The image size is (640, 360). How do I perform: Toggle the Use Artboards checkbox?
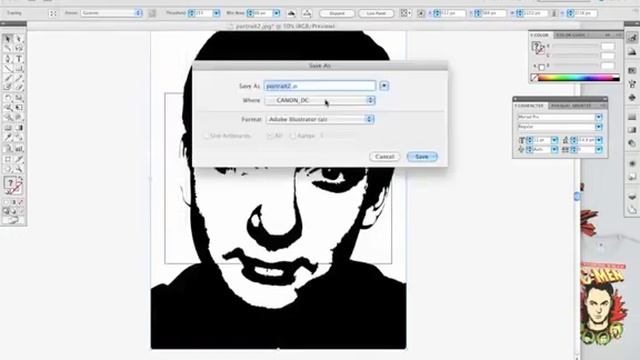(x=206, y=136)
